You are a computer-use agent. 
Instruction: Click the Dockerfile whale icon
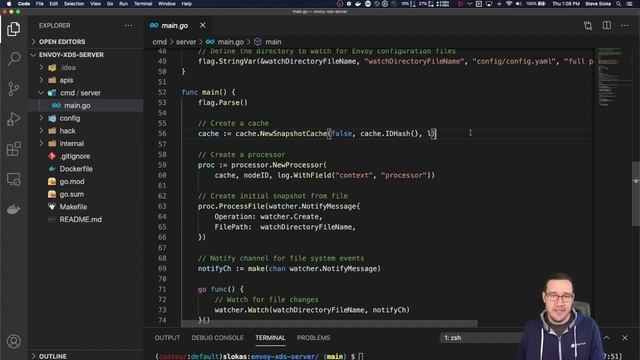[52, 169]
